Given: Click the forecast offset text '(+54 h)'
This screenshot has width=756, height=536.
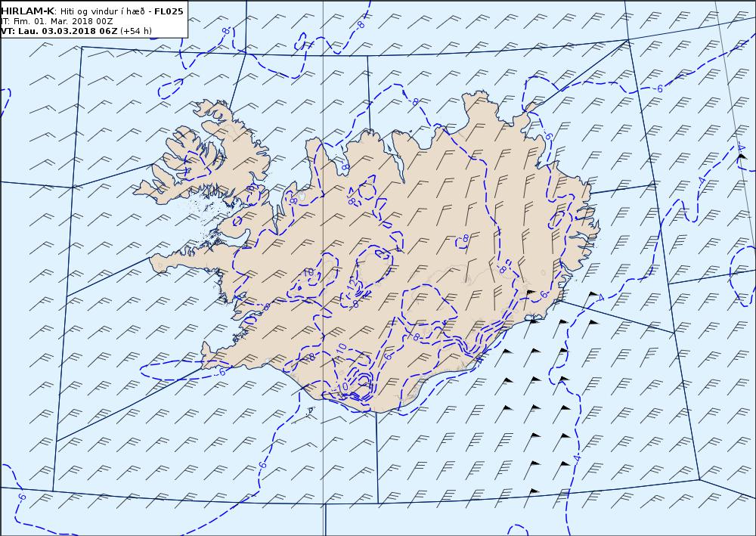Looking at the screenshot, I should [136, 31].
